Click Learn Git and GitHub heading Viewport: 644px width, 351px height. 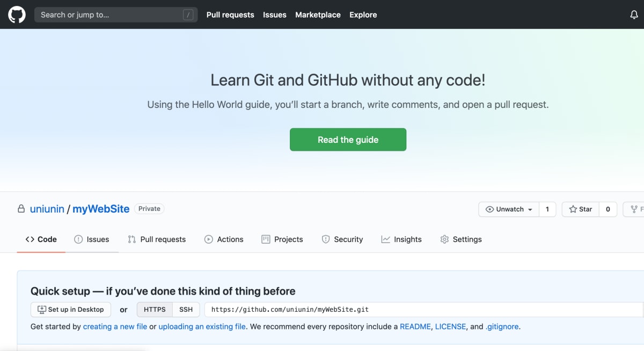point(348,81)
